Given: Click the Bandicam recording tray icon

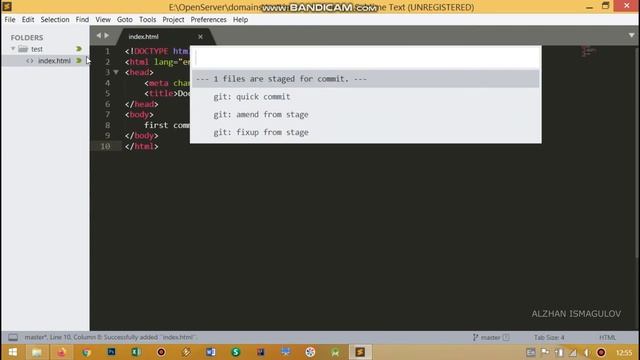Looking at the screenshot, I should click(x=601, y=353).
